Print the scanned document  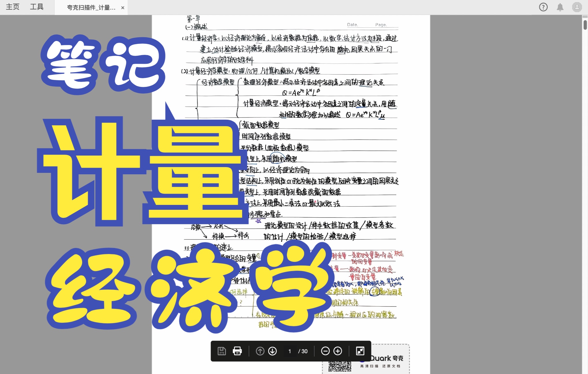point(237,351)
